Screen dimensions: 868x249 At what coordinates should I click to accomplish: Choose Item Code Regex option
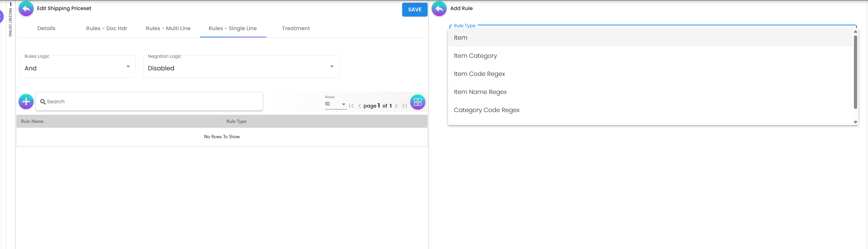[479, 74]
